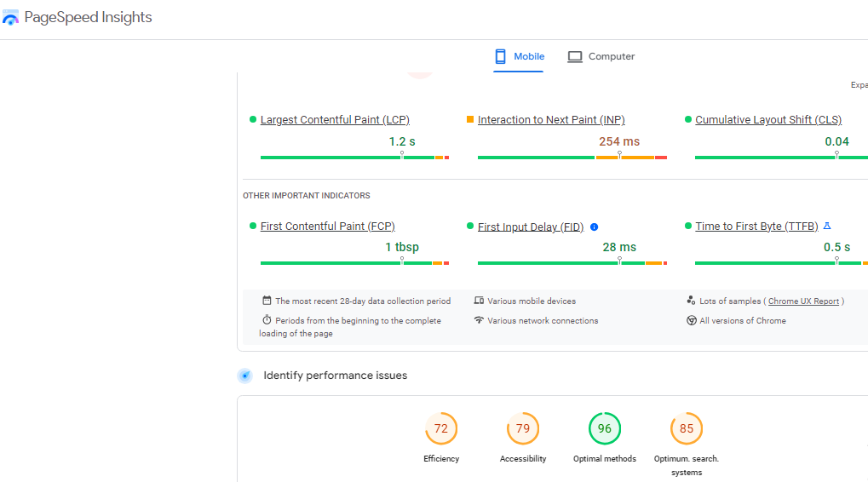Open the Chrome UX Report link
The height and width of the screenshot is (482, 868).
tap(804, 301)
